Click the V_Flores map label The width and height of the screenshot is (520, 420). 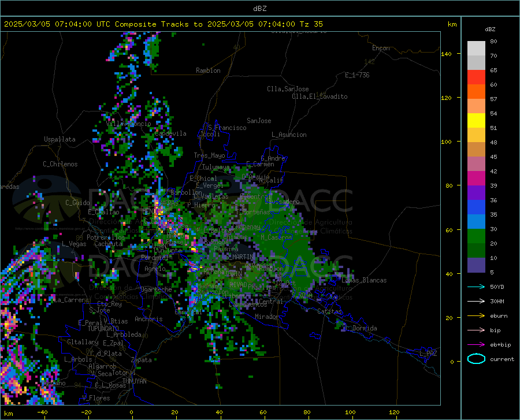pyautogui.click(x=96, y=398)
